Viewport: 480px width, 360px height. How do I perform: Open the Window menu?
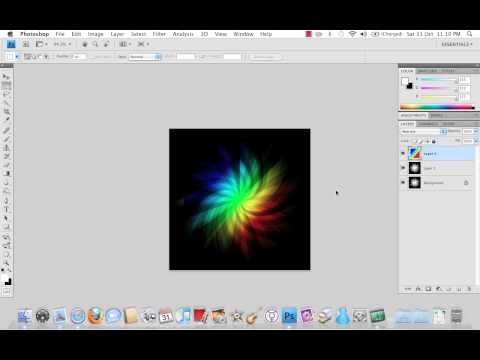(x=243, y=34)
